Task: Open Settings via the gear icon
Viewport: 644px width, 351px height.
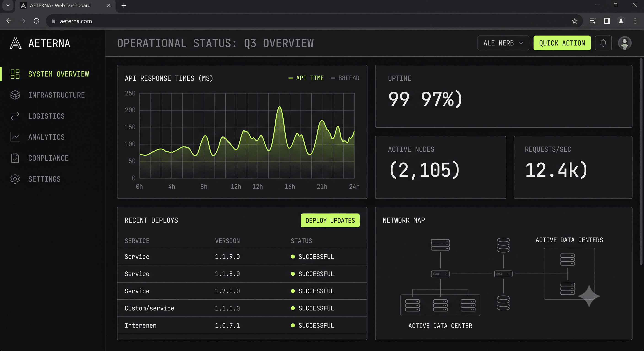Action: click(x=15, y=179)
